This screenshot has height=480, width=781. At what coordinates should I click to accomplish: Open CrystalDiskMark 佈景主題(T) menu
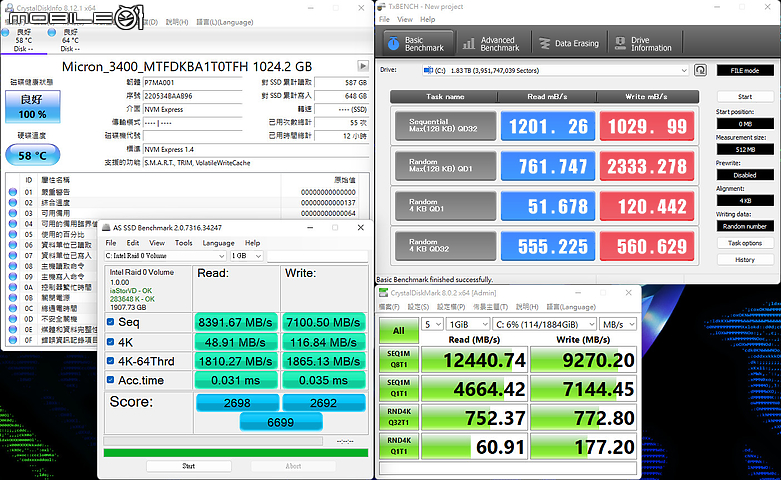[490, 307]
